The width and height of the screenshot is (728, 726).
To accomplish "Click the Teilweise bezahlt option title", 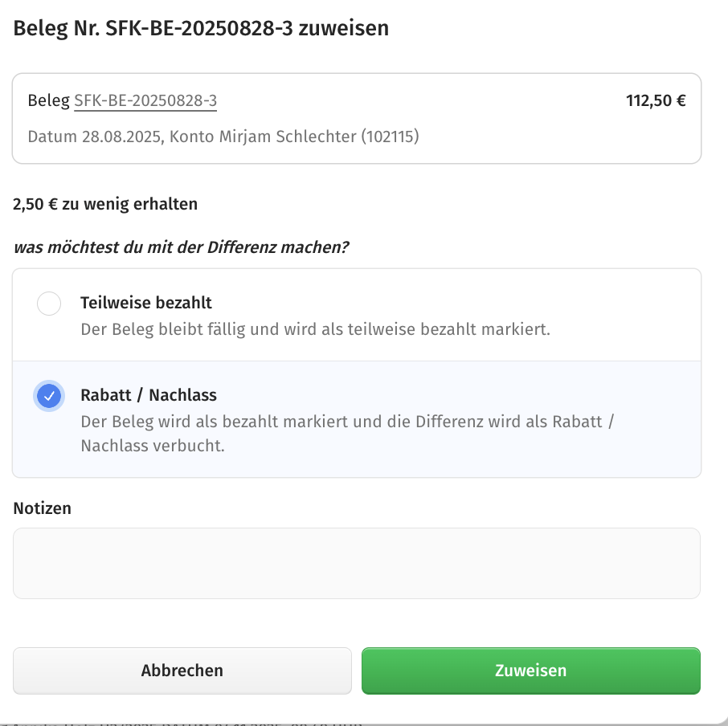I will pos(146,303).
